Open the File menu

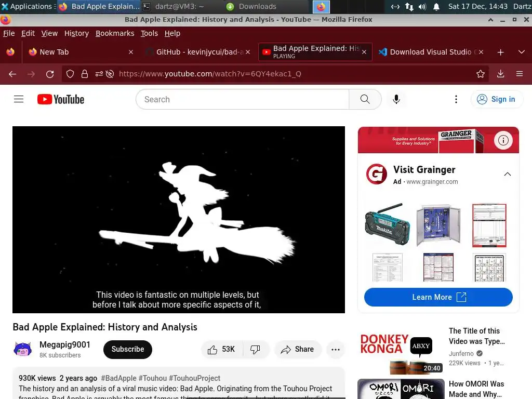point(9,33)
